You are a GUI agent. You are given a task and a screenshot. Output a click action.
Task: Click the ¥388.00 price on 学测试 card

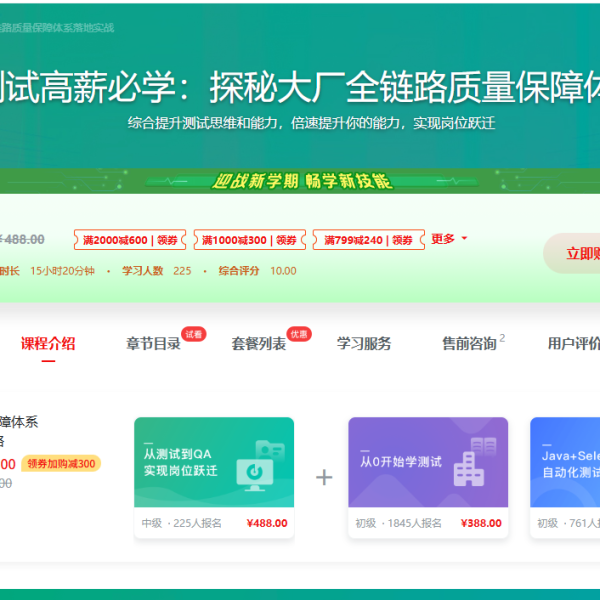tap(481, 523)
